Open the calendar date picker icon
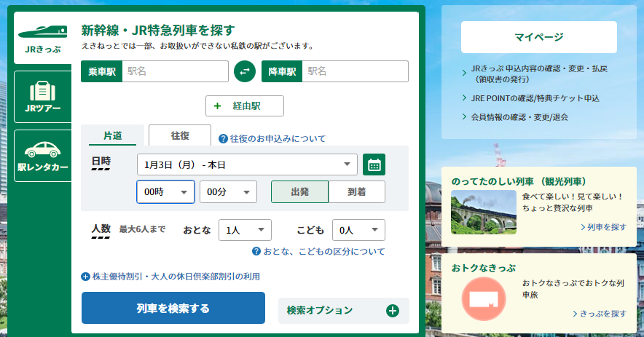This screenshot has height=337, width=644. pyautogui.click(x=374, y=164)
